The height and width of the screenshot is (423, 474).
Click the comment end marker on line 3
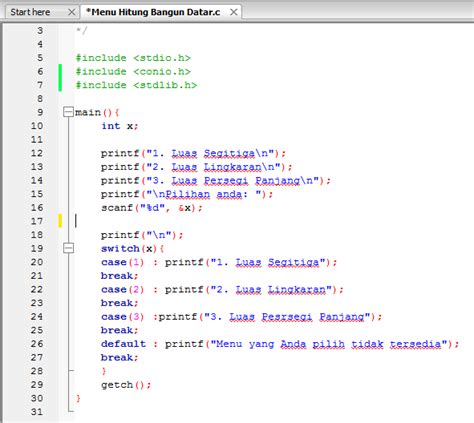click(81, 31)
